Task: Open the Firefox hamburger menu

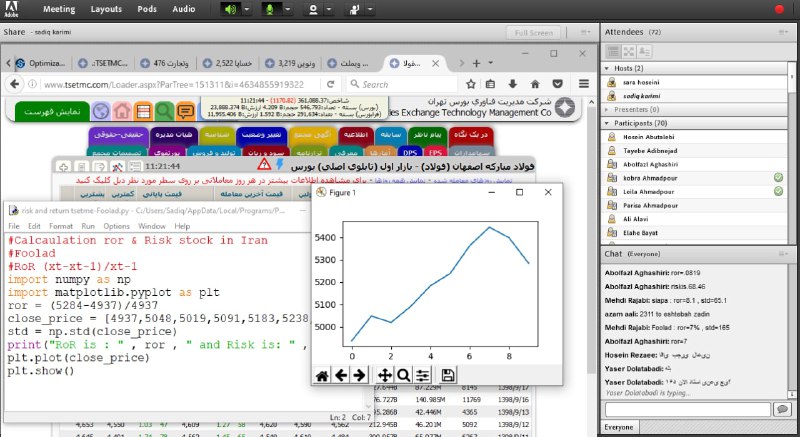Action: tap(584, 84)
